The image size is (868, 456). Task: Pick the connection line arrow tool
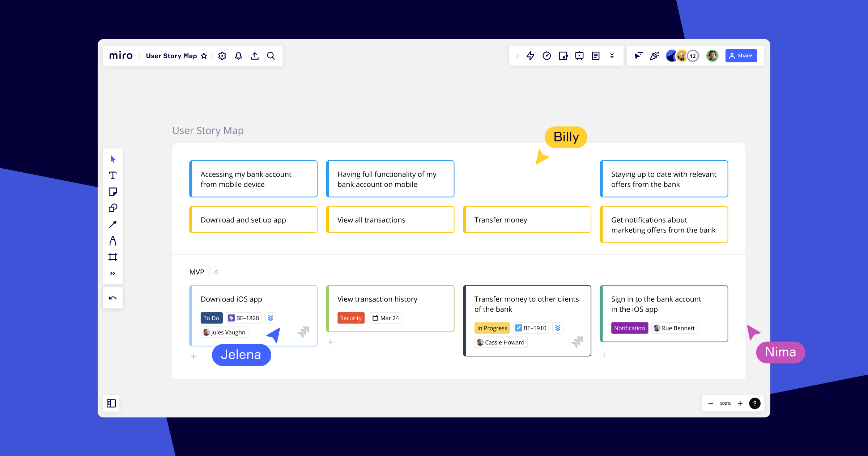[x=113, y=224]
